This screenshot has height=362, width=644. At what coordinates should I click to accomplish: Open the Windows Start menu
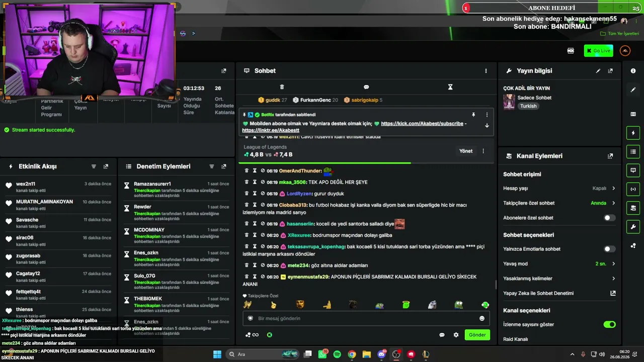click(x=217, y=354)
